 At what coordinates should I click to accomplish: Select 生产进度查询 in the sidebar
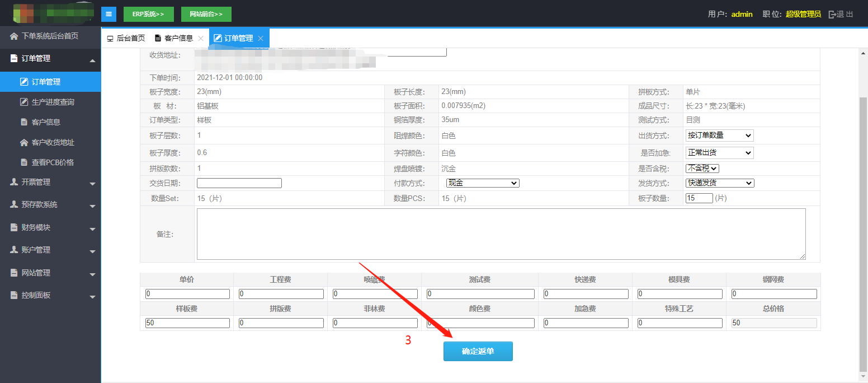[53, 102]
